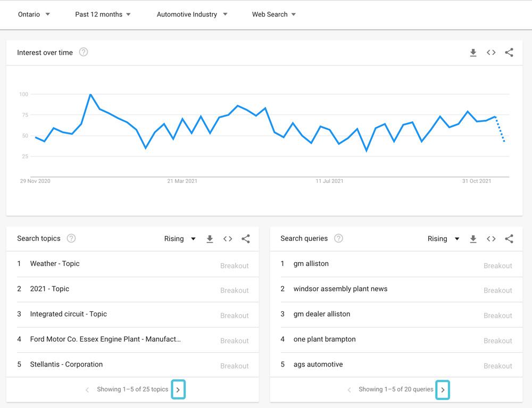Expand the Past 12 months time range
The height and width of the screenshot is (408, 532).
[103, 14]
